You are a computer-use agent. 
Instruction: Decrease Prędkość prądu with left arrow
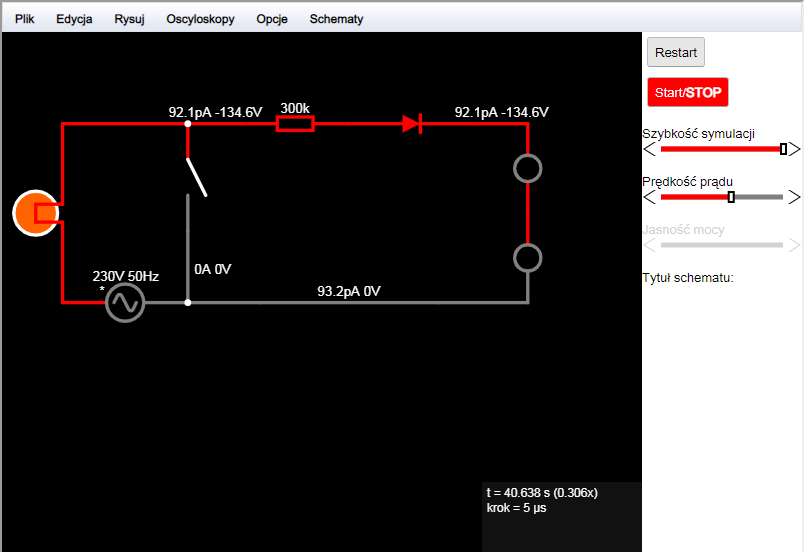pos(650,197)
